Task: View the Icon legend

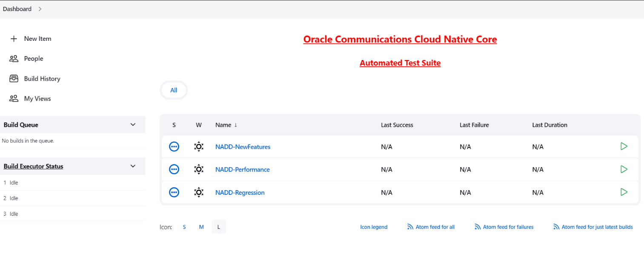Action: 373,227
